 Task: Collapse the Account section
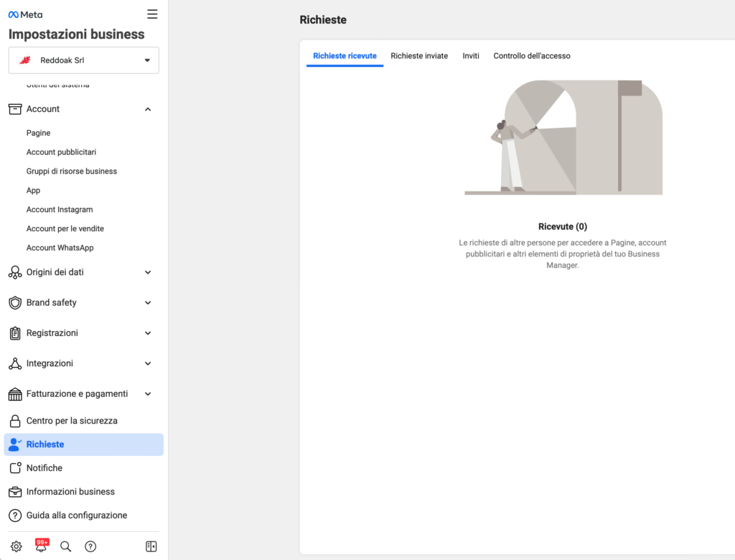pos(148,109)
